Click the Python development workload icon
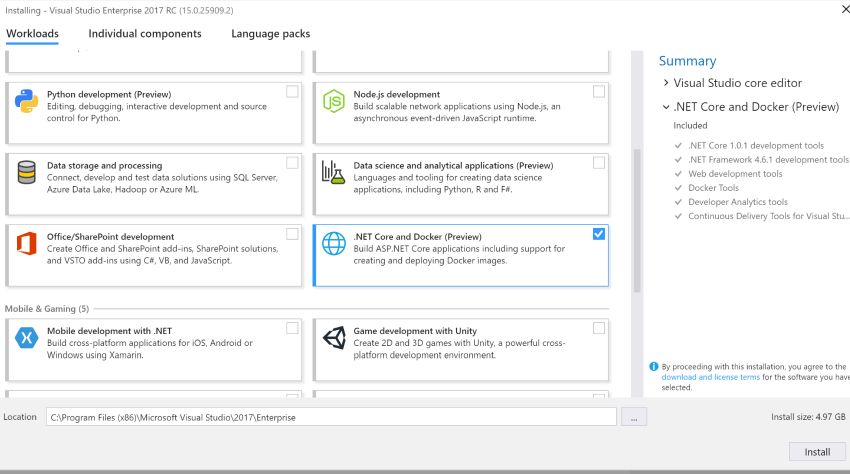Image resolution: width=850 pixels, height=474 pixels. (26, 100)
